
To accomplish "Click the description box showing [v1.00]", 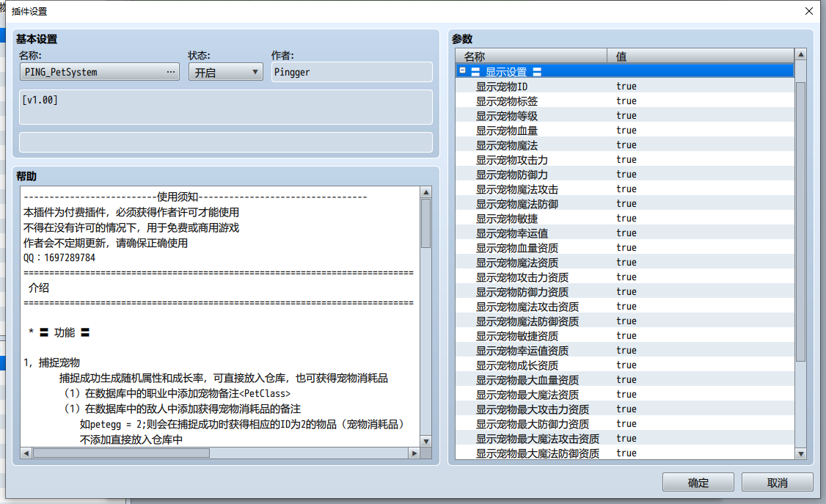I will pos(225,107).
